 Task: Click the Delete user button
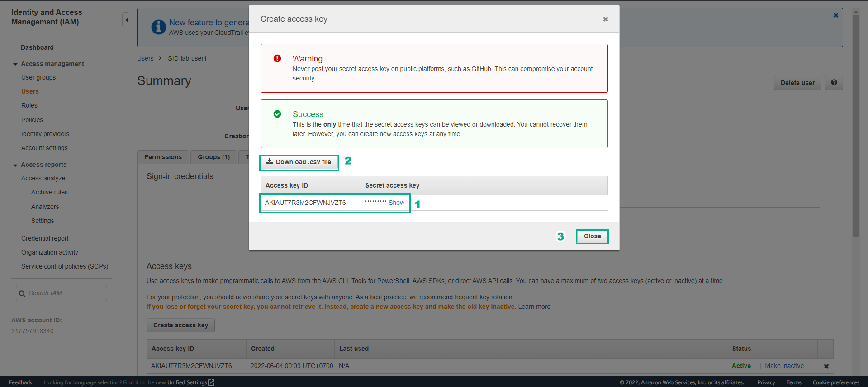(797, 83)
